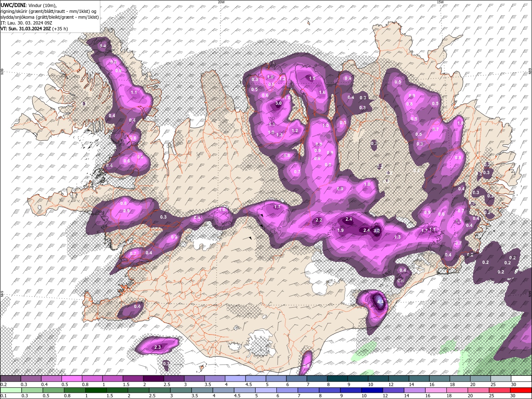This screenshot has width=532, height=399.
Task: Select the 0.2 swatch in the snow legend
Action: (10, 379)
